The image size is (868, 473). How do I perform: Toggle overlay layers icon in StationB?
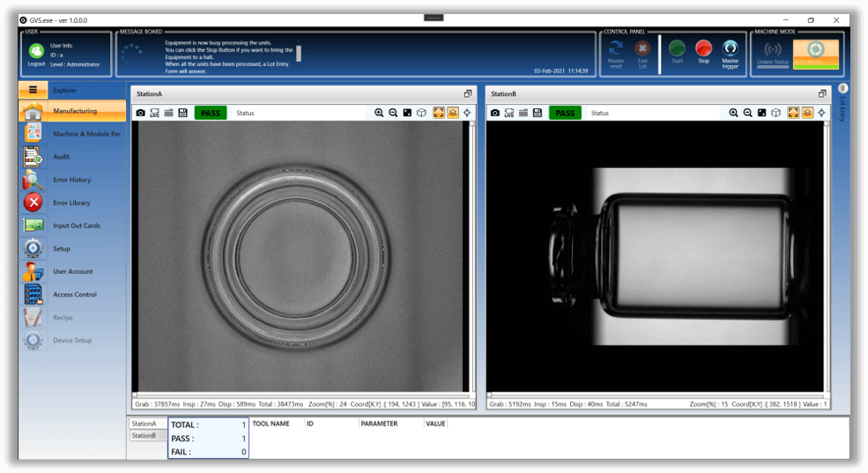coord(808,113)
